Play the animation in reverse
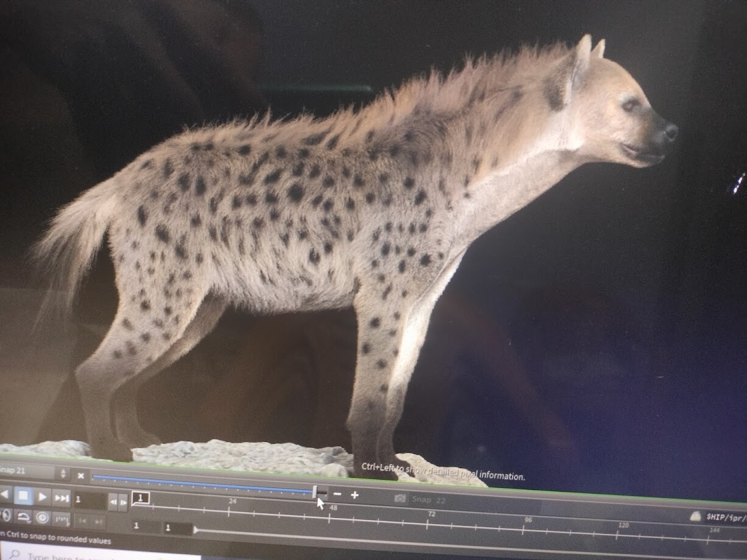747x560 pixels. click(x=4, y=495)
